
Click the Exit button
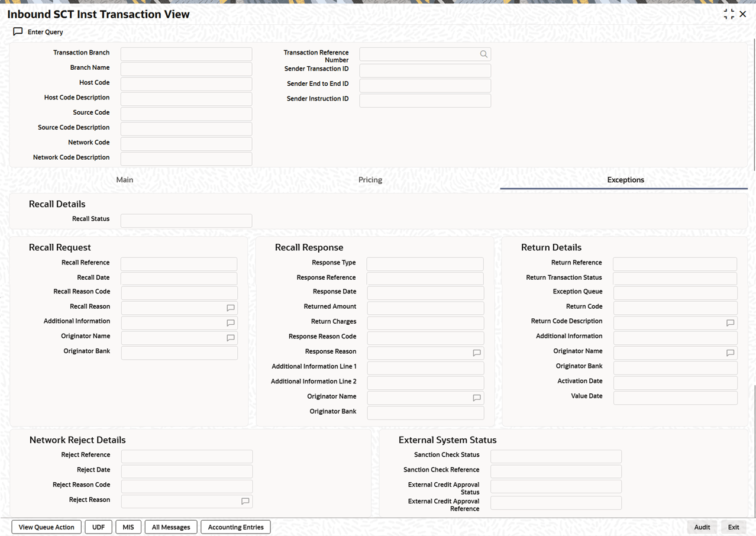[734, 527]
